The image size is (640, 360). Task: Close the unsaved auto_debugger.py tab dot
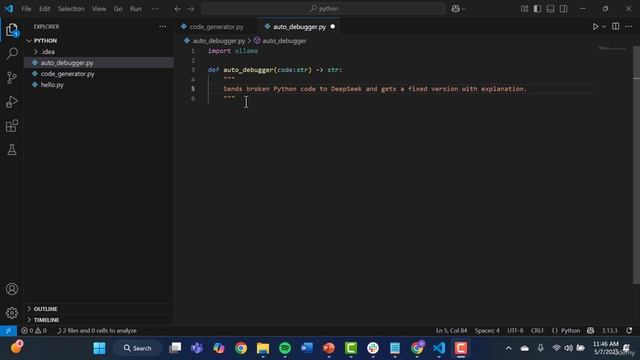click(332, 27)
